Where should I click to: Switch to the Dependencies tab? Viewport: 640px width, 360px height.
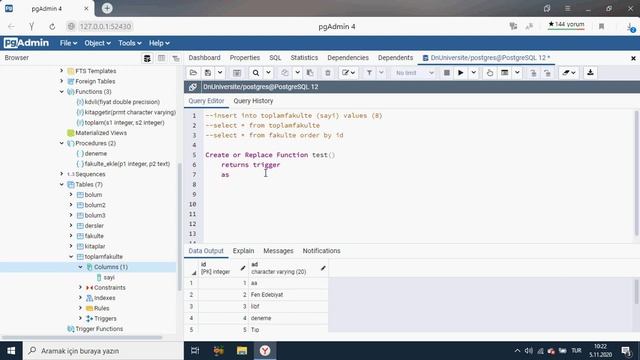[x=348, y=58]
